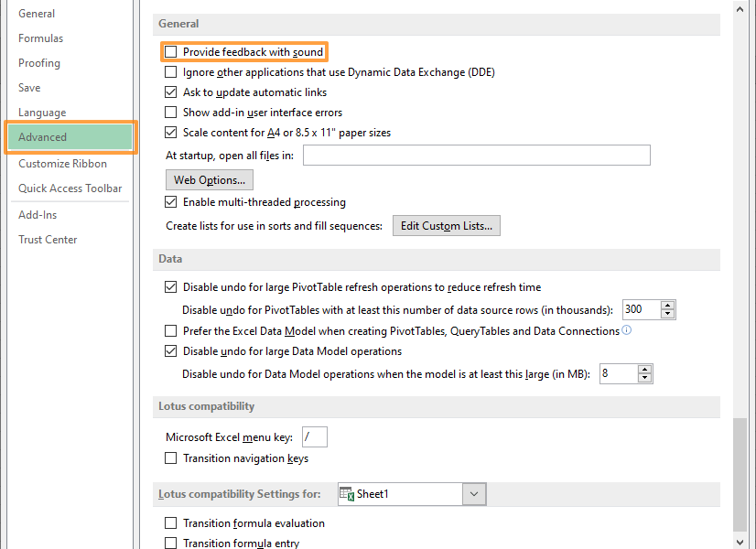This screenshot has width=756, height=549.
Task: Click the Sheet1 worksheet icon
Action: coord(347,493)
